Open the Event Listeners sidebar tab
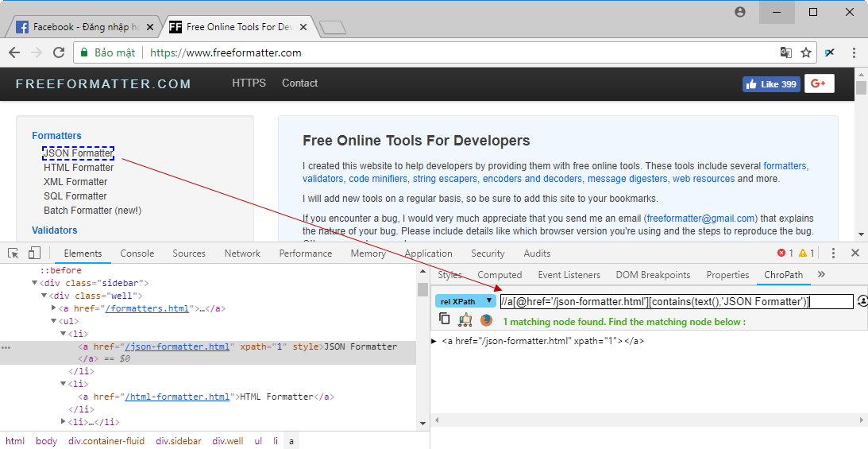868x449 pixels. 569,275
